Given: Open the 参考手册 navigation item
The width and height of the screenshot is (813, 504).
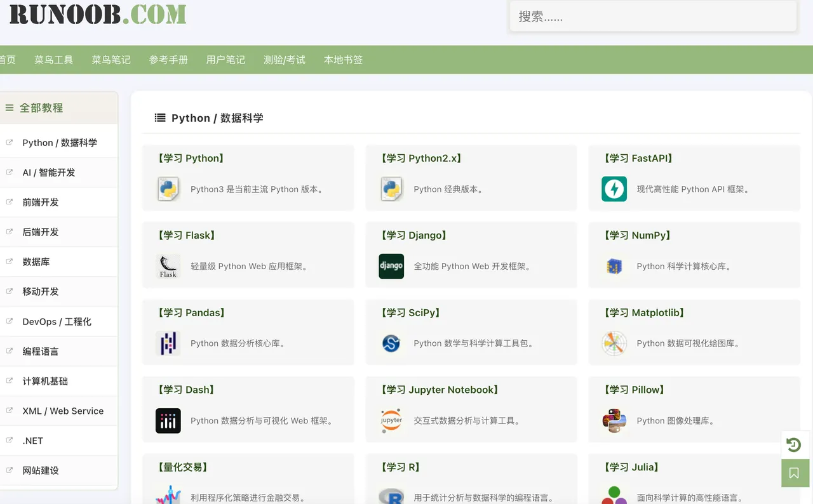Looking at the screenshot, I should [168, 60].
